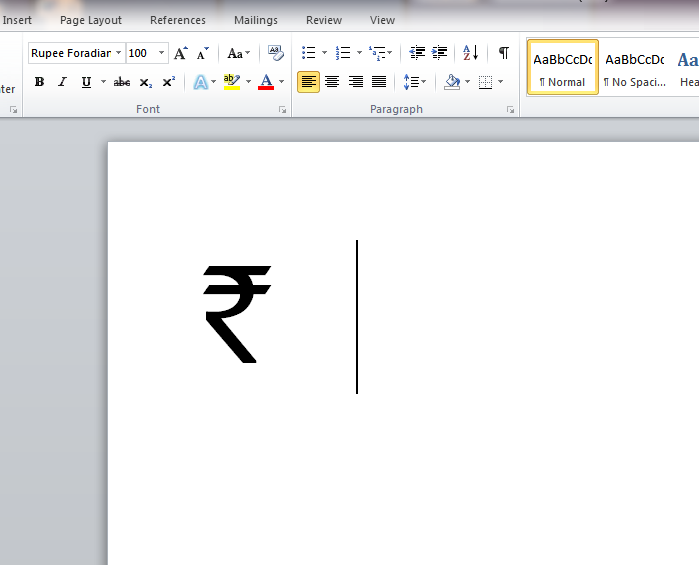Screen dimensions: 699x565
Task: Switch to the Insert tab
Action: tap(17, 20)
